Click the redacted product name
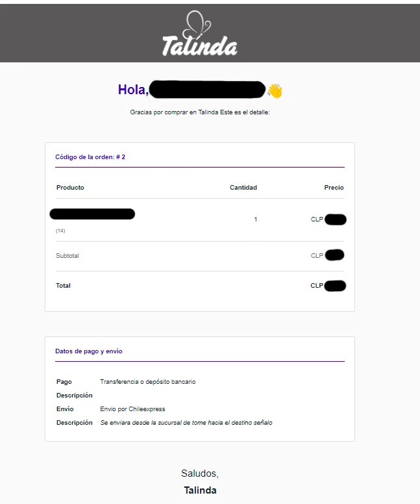The height and width of the screenshot is (504, 420). point(92,214)
